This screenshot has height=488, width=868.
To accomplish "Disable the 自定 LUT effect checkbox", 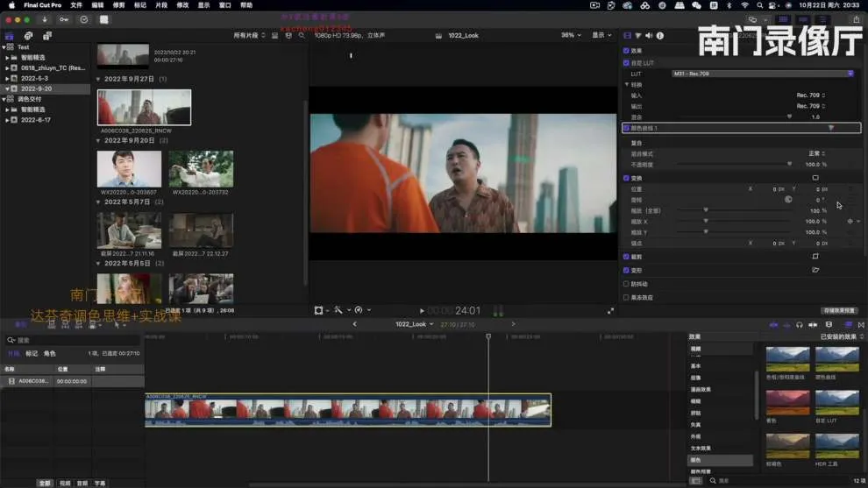I will (626, 63).
